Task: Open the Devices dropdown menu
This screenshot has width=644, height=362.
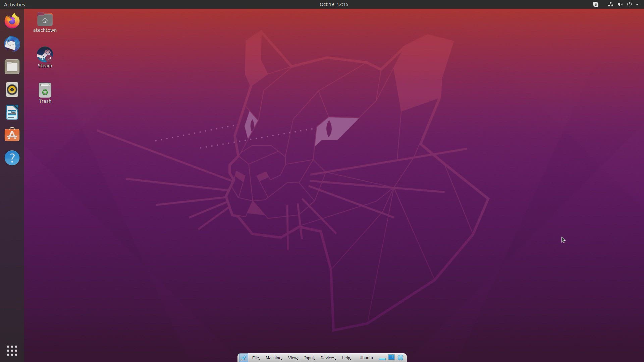Action: pyautogui.click(x=328, y=358)
